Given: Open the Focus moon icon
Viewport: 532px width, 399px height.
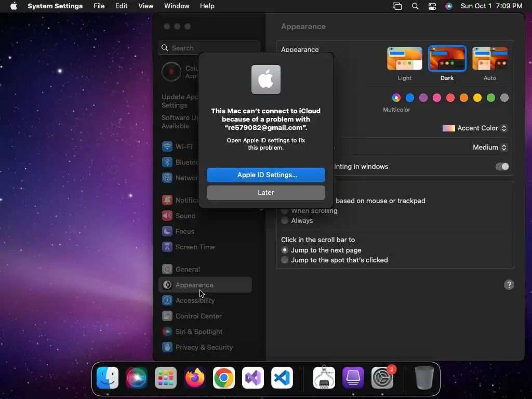Looking at the screenshot, I should click(x=167, y=231).
